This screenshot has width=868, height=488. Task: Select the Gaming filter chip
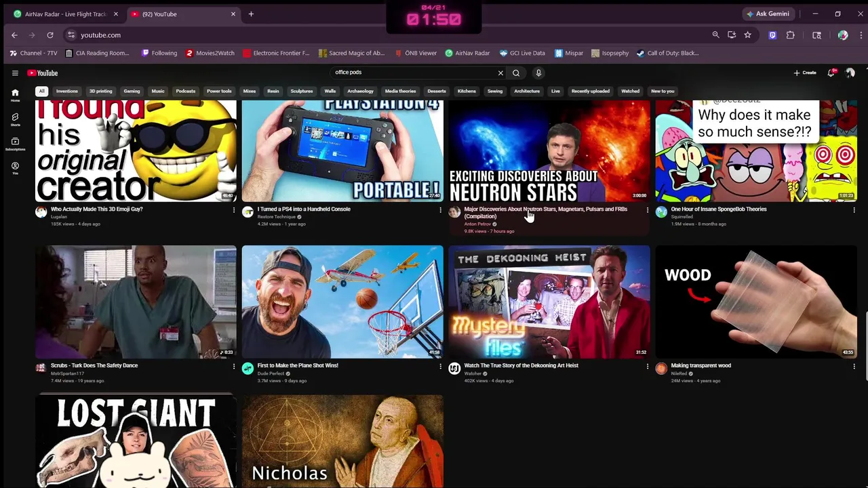coord(132,91)
